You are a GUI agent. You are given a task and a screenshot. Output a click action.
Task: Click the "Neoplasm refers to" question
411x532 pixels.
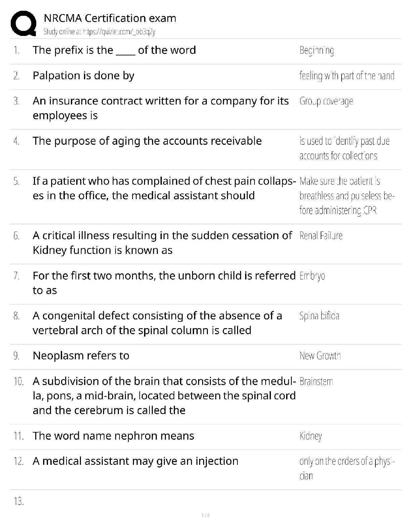[81, 356]
